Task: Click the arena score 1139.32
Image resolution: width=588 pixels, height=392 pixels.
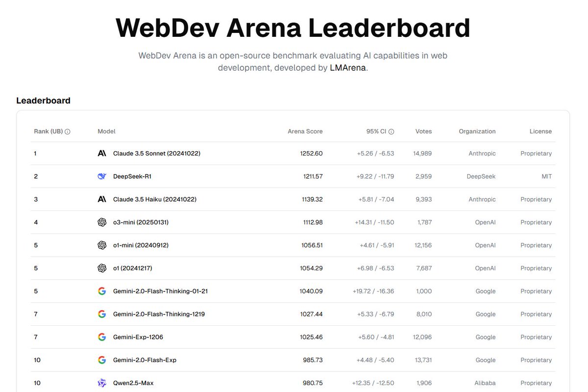Action: click(312, 199)
